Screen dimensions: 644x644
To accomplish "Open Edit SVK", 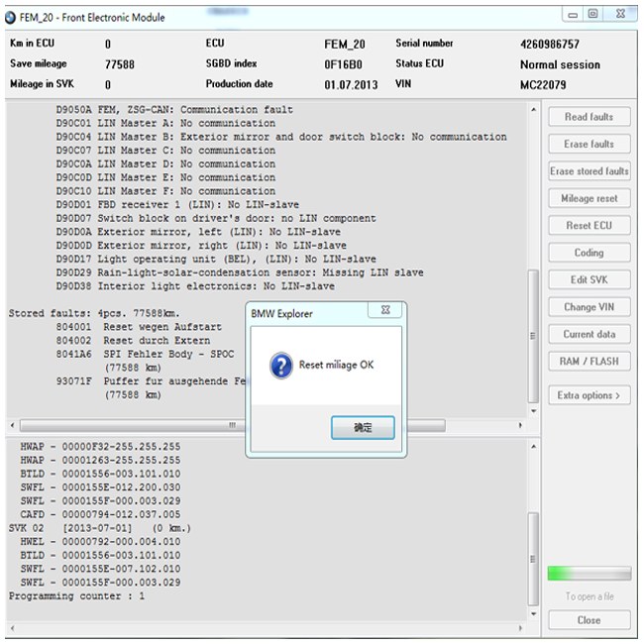I will tap(590, 280).
